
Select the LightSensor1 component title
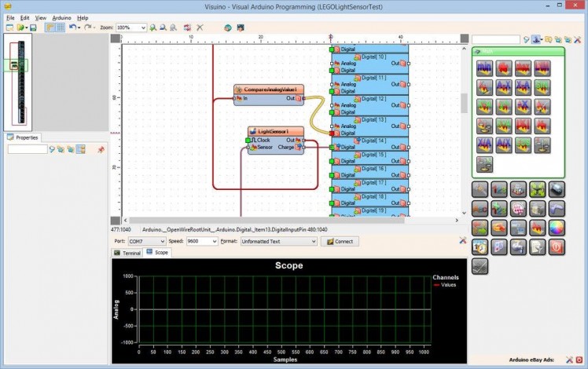click(270, 131)
